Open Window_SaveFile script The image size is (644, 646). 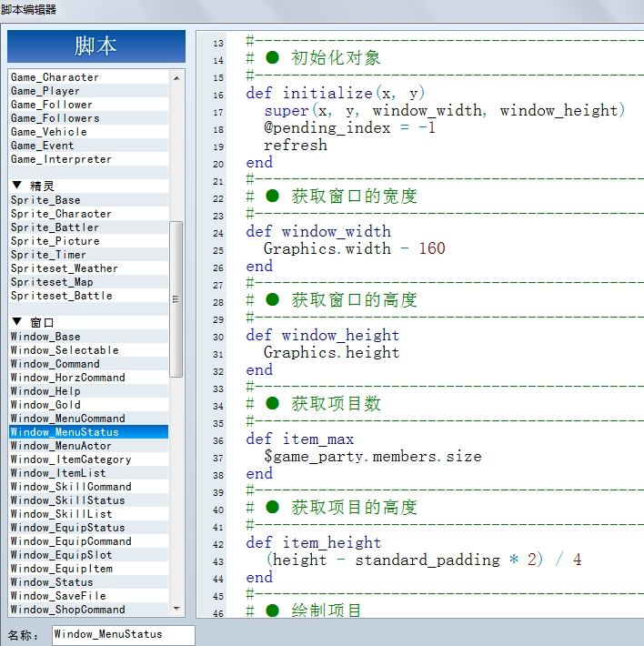click(88, 595)
